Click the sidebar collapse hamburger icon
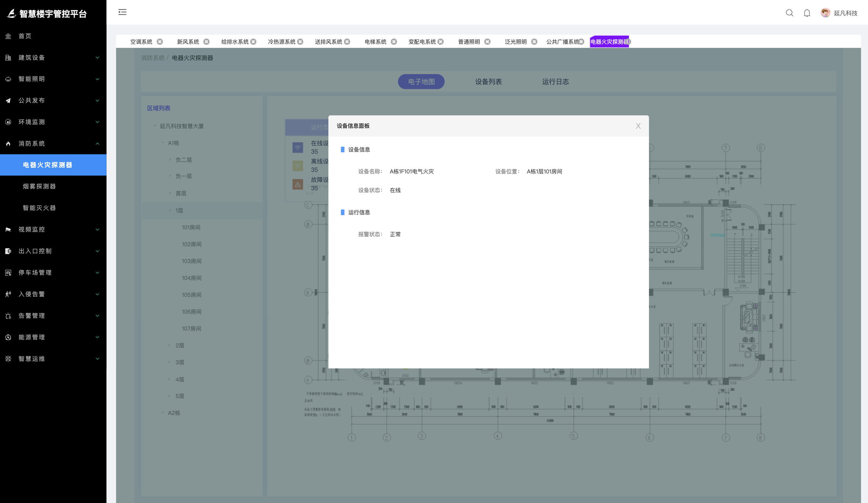 [x=122, y=12]
